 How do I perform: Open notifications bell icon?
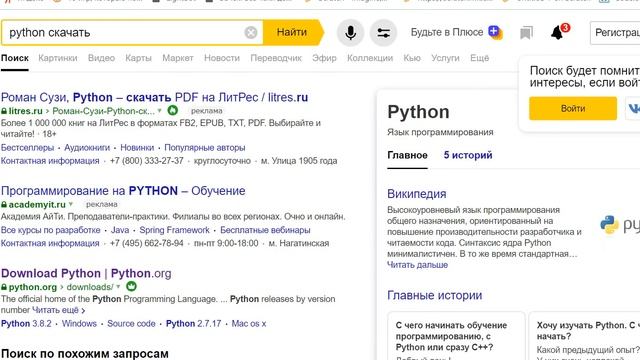point(558,32)
